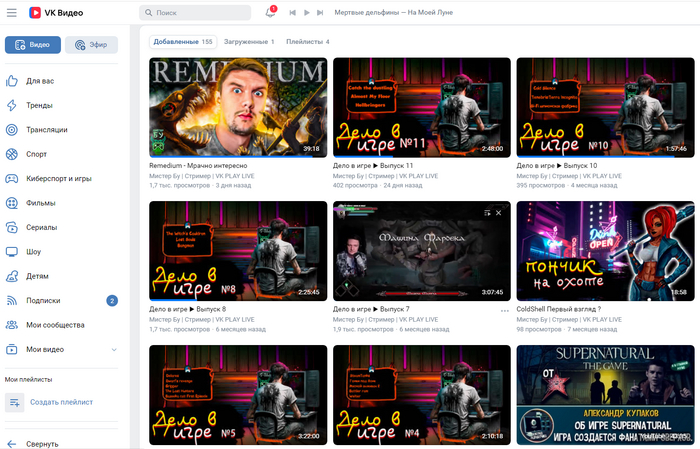Click the Создать плейлист icon

pos(14,402)
